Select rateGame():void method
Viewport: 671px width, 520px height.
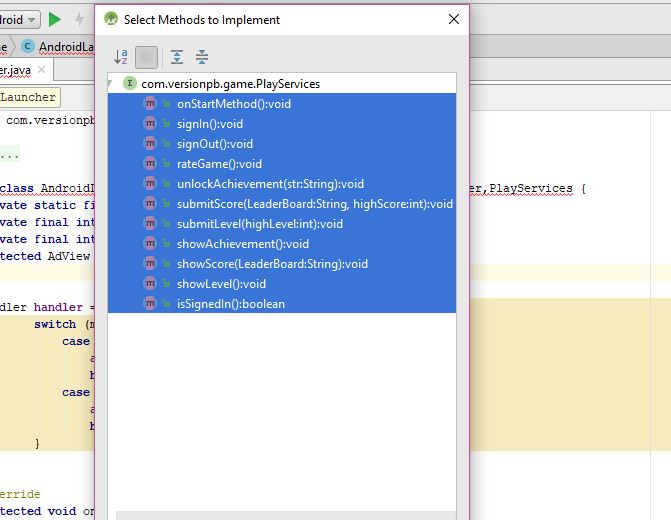[x=282, y=163]
